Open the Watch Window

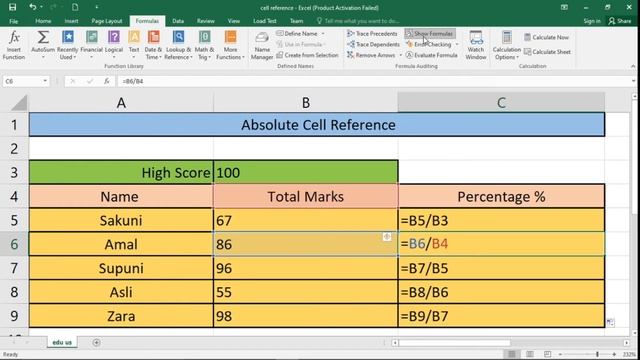(476, 45)
